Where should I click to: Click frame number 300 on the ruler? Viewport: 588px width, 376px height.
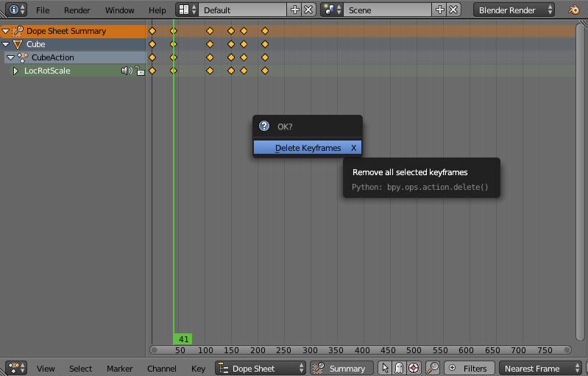[x=310, y=350]
